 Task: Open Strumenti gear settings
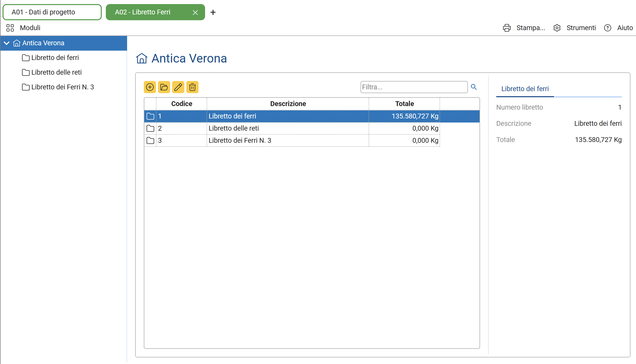tap(557, 28)
